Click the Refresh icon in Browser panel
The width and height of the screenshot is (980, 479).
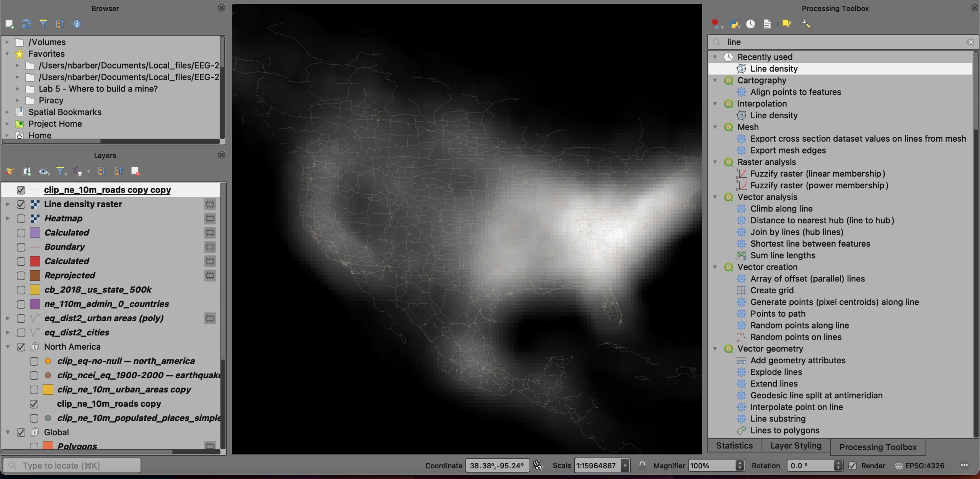click(26, 24)
